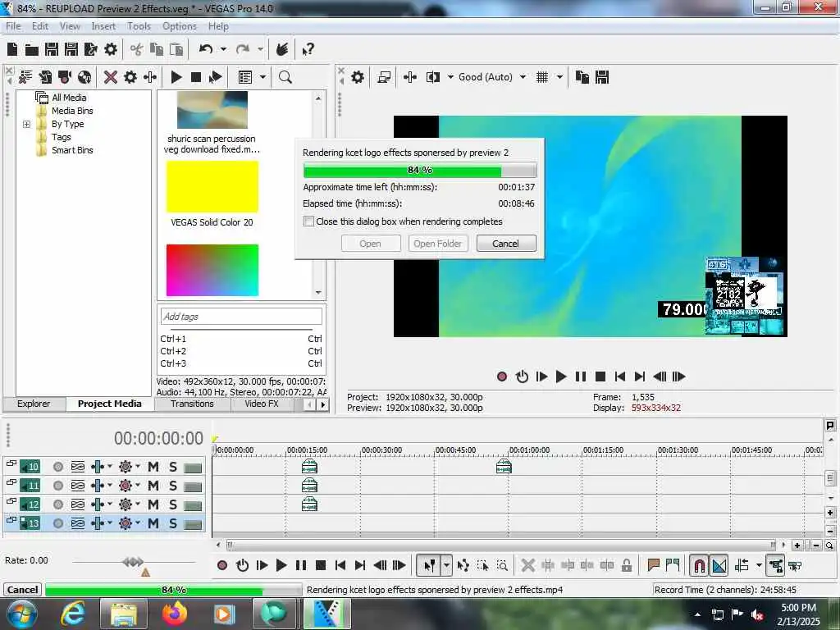Image resolution: width=840 pixels, height=630 pixels.
Task: Click the Redo arrow icon
Action: 243,49
